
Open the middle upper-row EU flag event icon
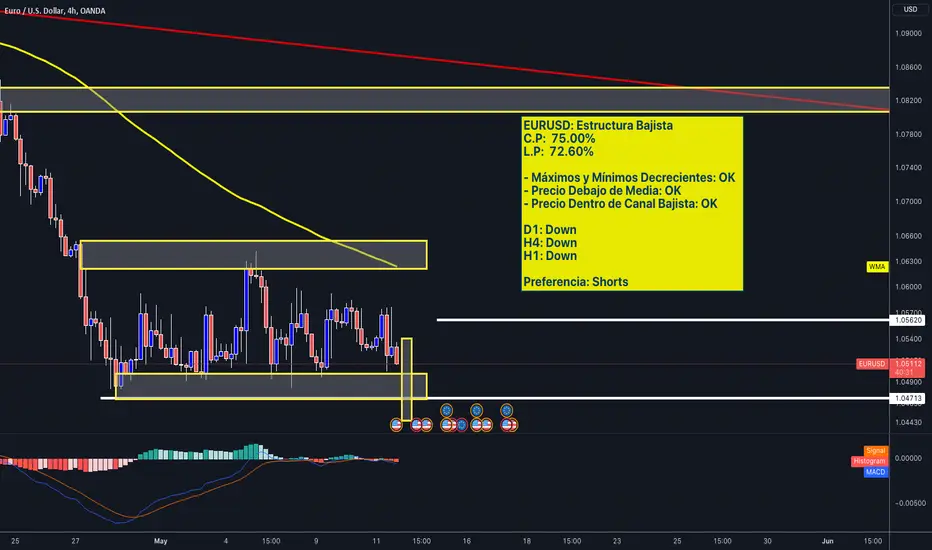click(x=476, y=410)
